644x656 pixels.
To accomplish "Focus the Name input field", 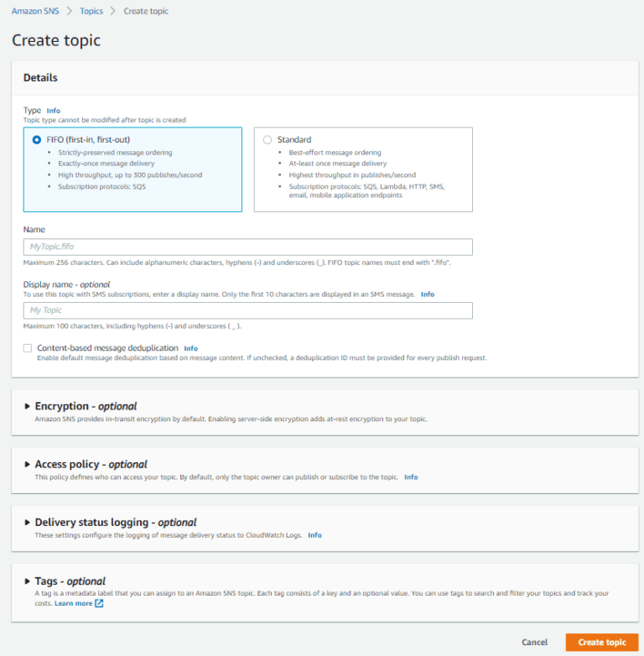I will pos(248,247).
